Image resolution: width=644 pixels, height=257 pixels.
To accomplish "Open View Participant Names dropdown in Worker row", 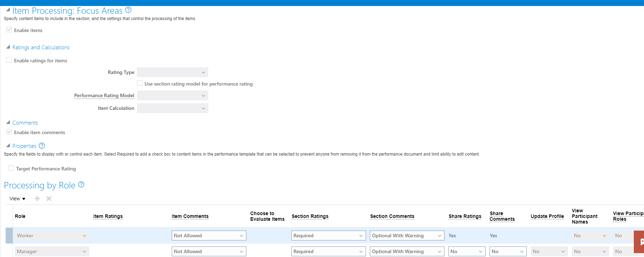I will pyautogui.click(x=591, y=236).
